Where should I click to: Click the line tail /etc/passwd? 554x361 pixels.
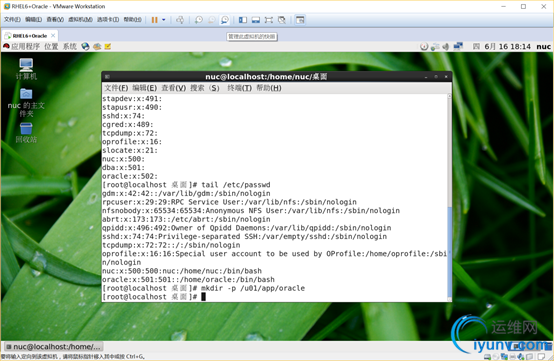click(x=236, y=185)
